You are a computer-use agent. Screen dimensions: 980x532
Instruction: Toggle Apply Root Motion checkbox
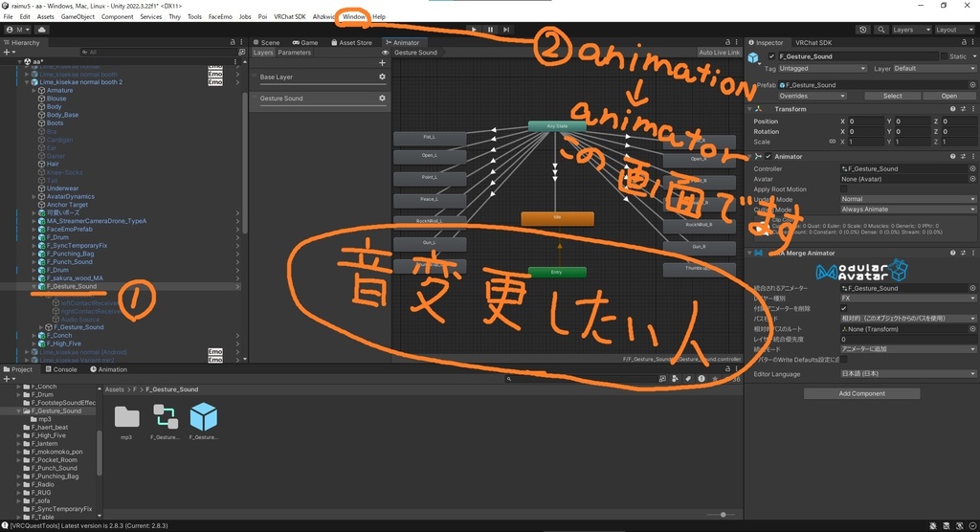point(844,188)
